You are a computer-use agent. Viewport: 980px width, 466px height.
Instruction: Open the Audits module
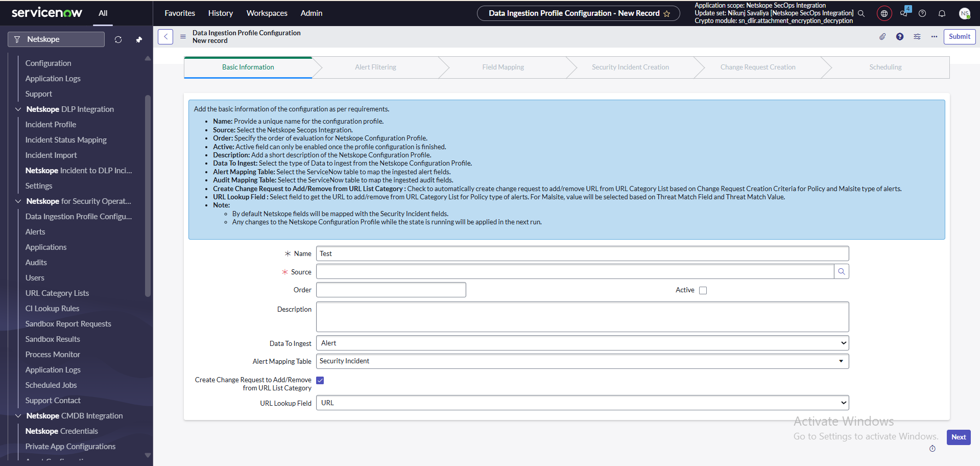pyautogui.click(x=36, y=263)
